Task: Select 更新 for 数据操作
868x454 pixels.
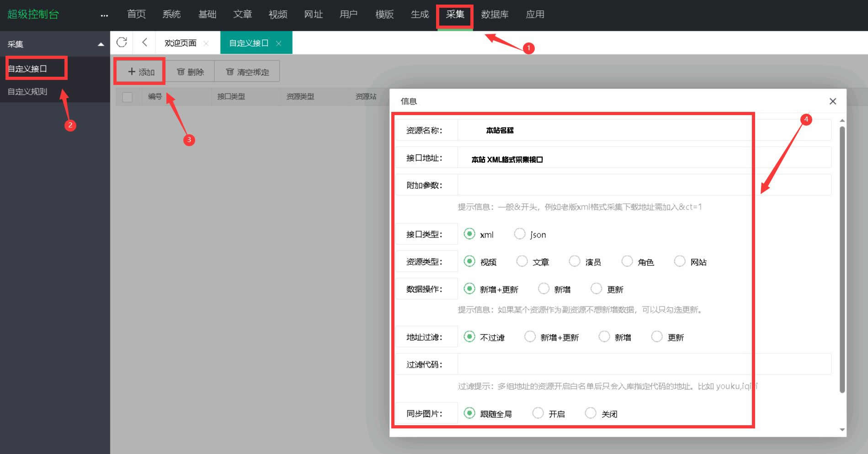Action: tap(596, 289)
